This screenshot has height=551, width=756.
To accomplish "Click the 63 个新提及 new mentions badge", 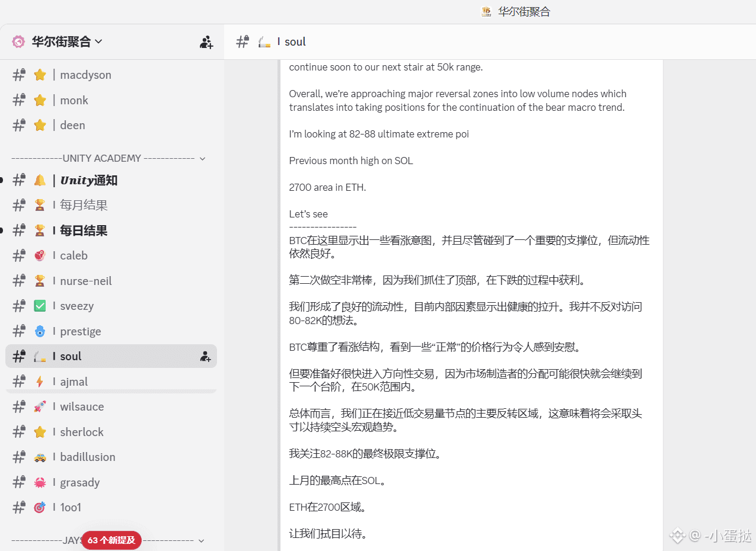I will tap(111, 540).
